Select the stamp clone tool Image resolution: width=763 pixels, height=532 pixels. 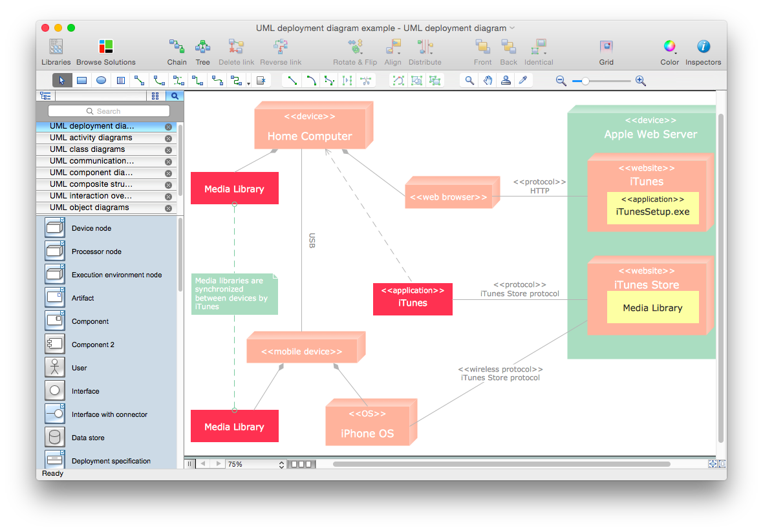pyautogui.click(x=506, y=81)
